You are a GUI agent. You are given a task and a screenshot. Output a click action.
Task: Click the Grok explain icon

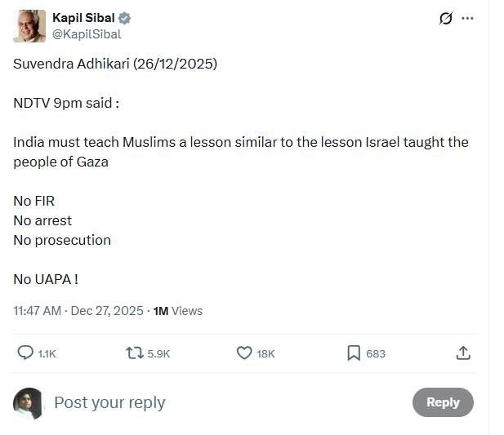click(x=445, y=19)
